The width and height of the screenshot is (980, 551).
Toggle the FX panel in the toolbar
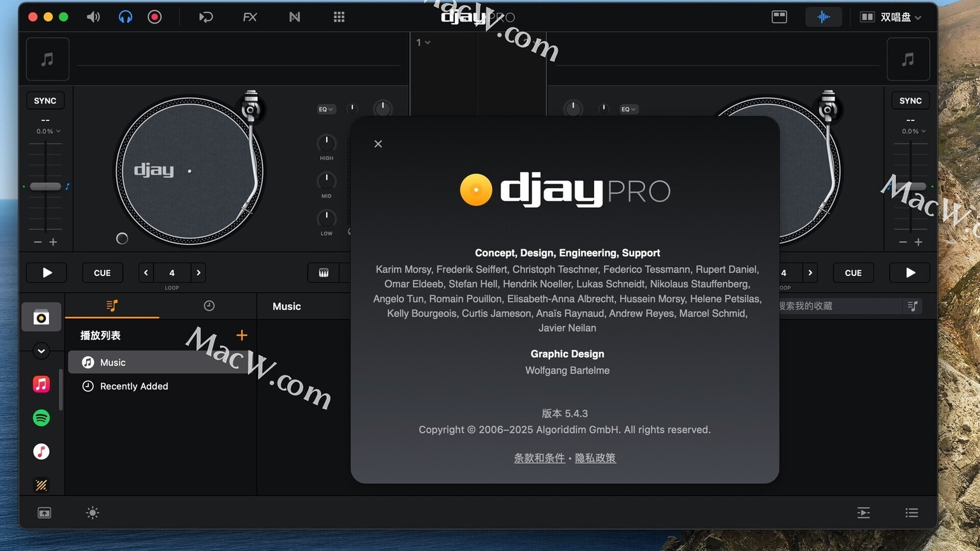pos(250,17)
